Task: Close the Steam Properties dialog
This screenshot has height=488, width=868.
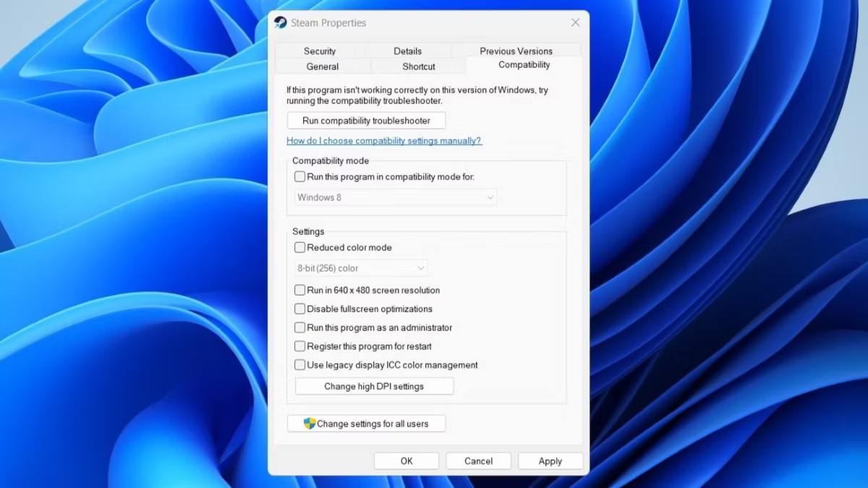Action: [x=575, y=22]
